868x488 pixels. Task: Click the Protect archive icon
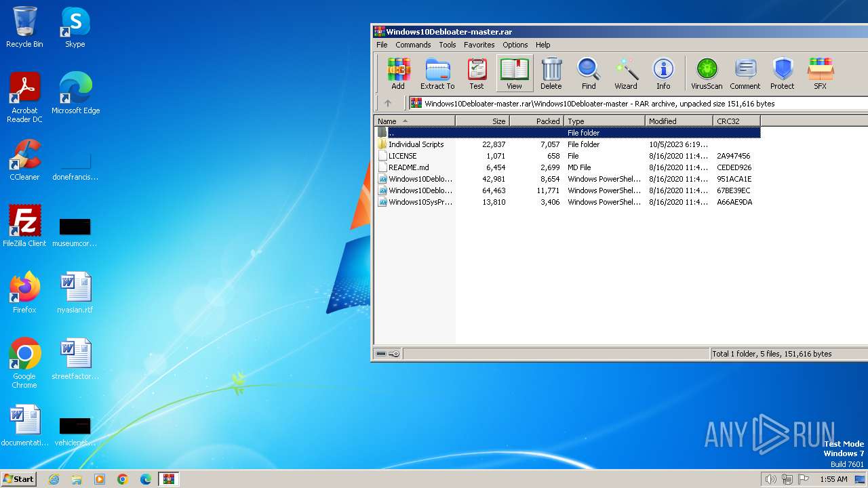[x=782, y=73]
